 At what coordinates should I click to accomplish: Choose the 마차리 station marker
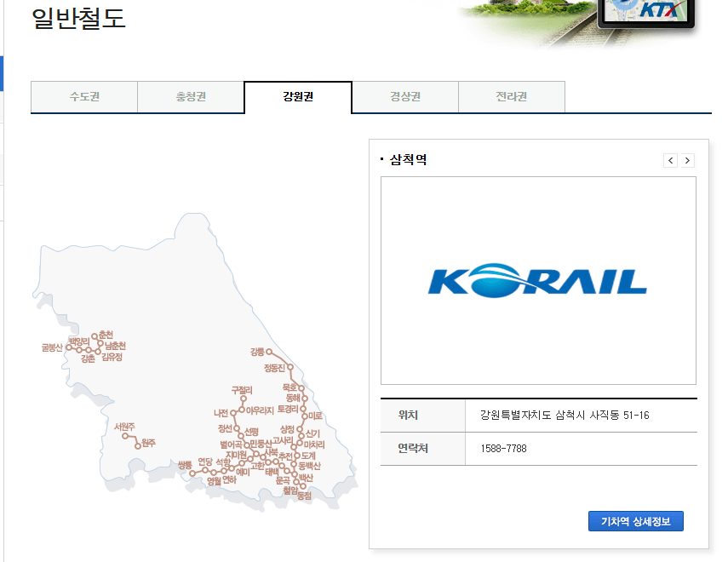point(300,443)
